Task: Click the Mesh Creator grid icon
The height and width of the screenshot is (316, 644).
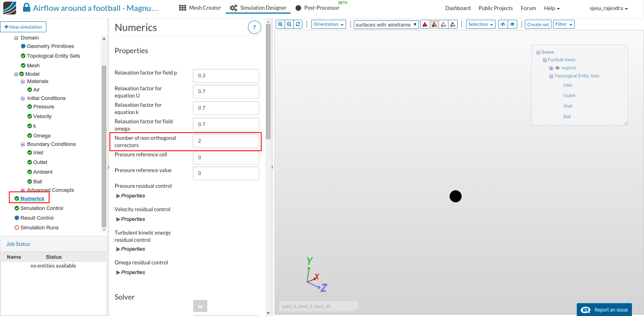Action: [x=183, y=8]
